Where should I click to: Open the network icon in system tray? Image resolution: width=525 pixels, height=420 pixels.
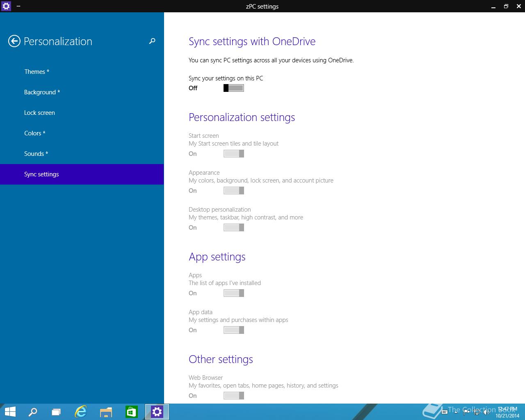click(477, 412)
